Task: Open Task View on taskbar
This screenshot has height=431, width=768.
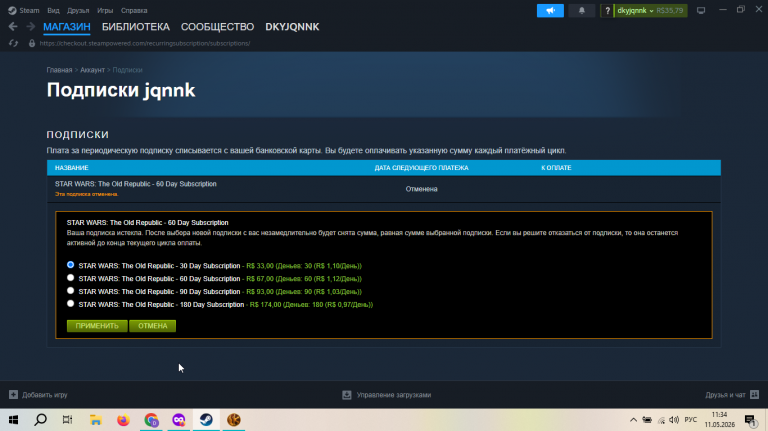Action: click(x=68, y=420)
